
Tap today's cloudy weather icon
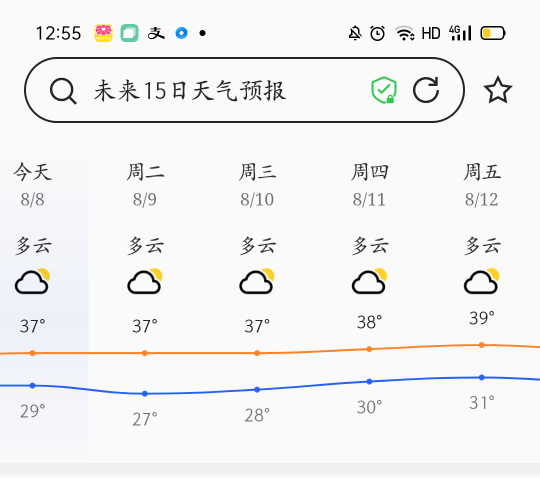coord(32,281)
